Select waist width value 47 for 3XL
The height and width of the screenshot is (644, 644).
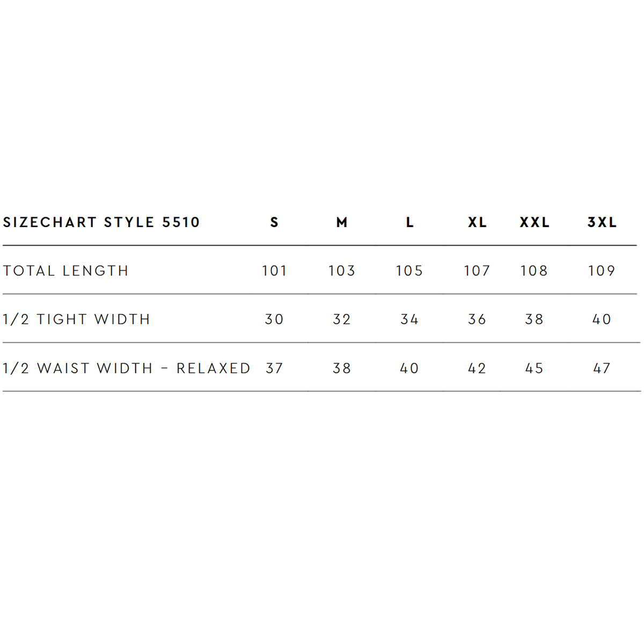click(x=602, y=368)
